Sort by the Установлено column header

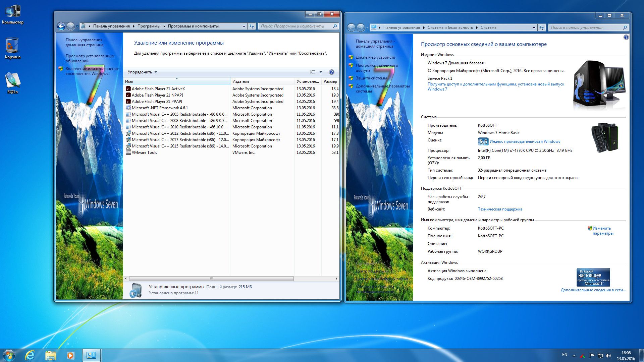pyautogui.click(x=308, y=81)
